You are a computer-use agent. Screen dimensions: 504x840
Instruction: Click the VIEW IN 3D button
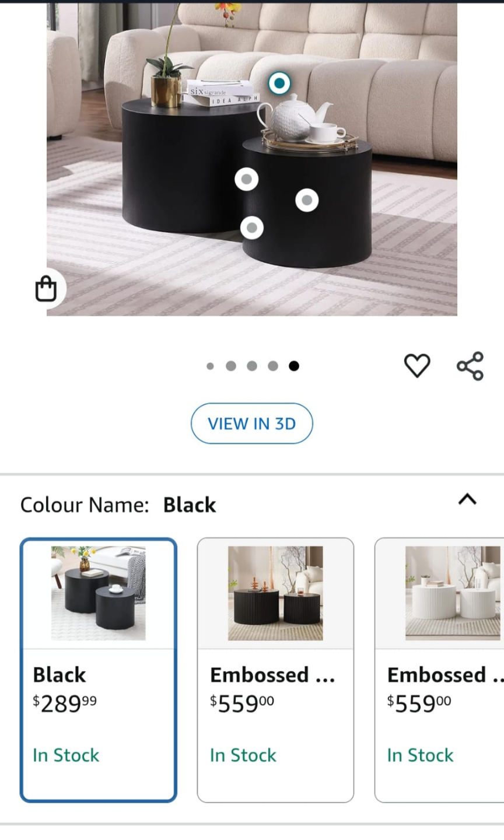(x=252, y=423)
